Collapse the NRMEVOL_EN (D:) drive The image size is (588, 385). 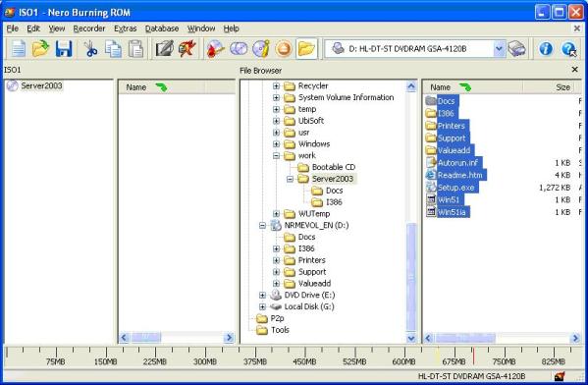click(262, 226)
